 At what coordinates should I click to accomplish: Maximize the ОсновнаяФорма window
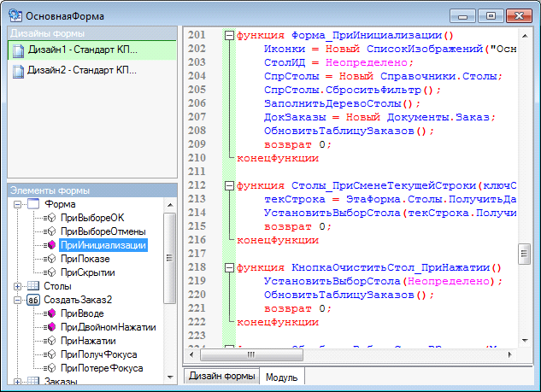(x=491, y=16)
